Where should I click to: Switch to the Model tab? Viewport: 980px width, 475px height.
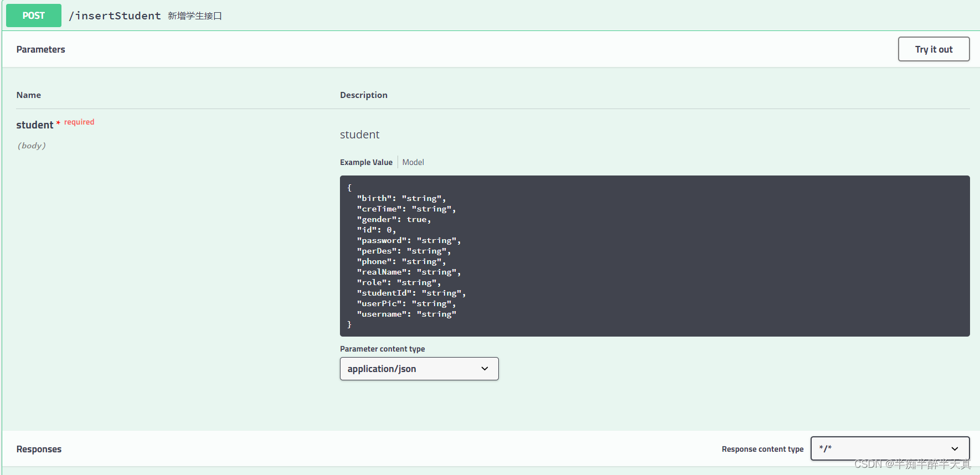(413, 162)
